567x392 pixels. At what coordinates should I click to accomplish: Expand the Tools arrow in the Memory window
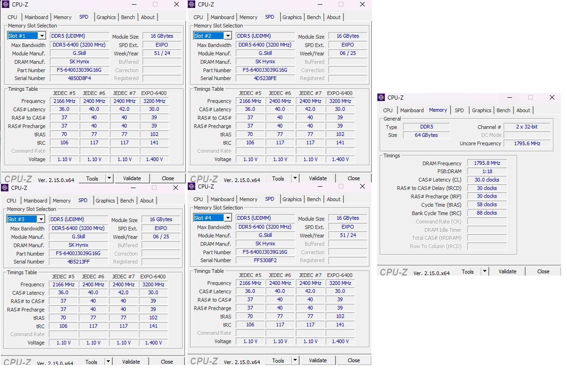485,271
